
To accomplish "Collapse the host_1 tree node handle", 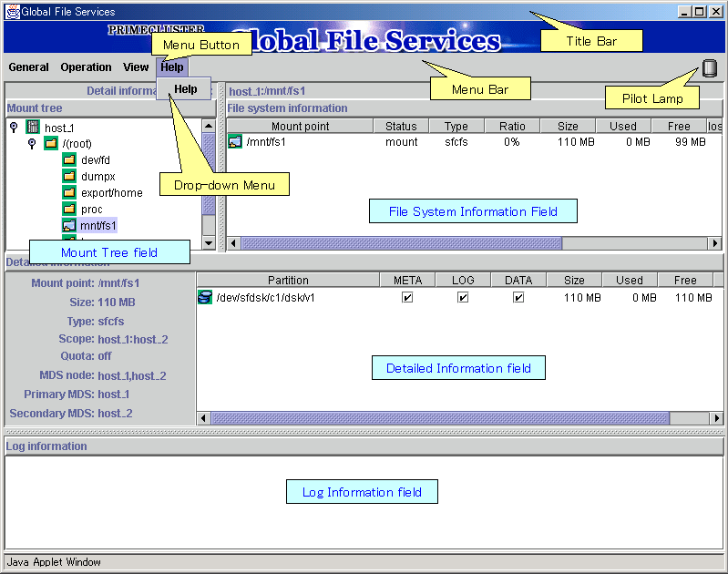I will coord(14,127).
